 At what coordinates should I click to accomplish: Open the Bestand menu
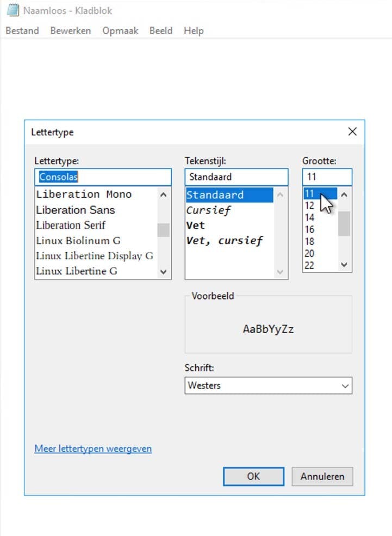point(22,31)
